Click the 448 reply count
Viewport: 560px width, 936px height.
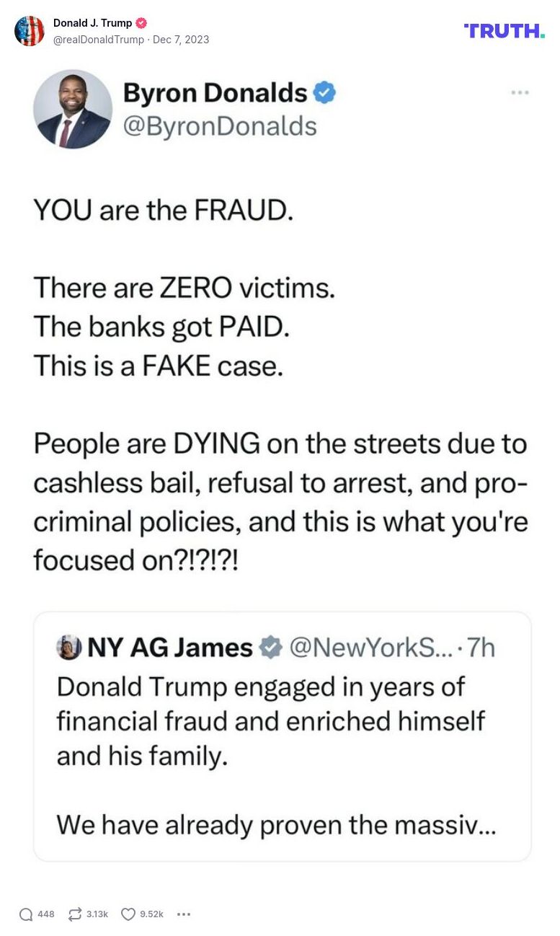[45, 914]
